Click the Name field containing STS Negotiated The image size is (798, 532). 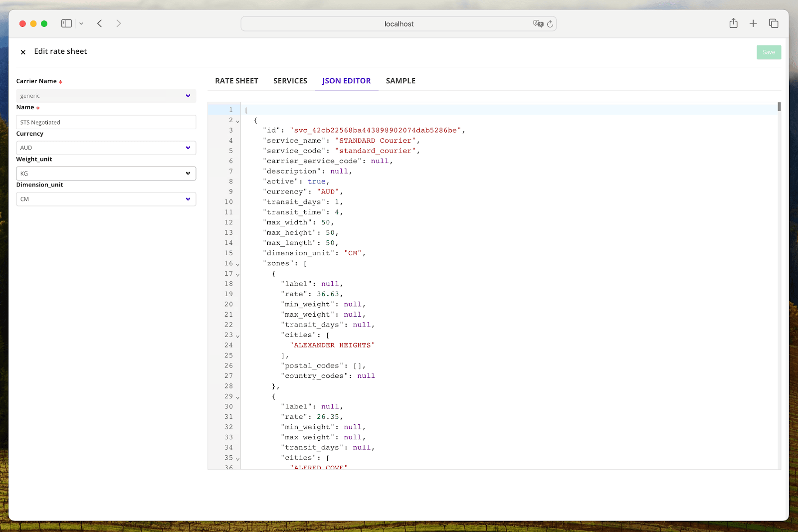coord(106,122)
